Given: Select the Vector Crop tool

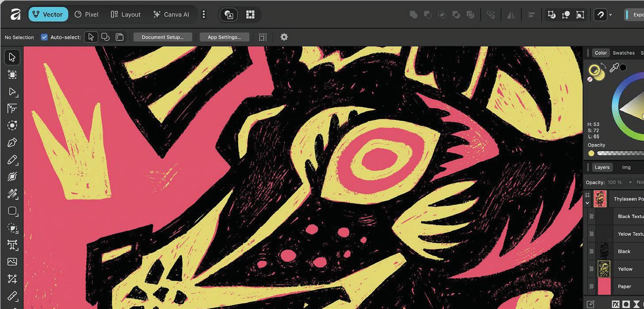Looking at the screenshot, I should [x=12, y=279].
